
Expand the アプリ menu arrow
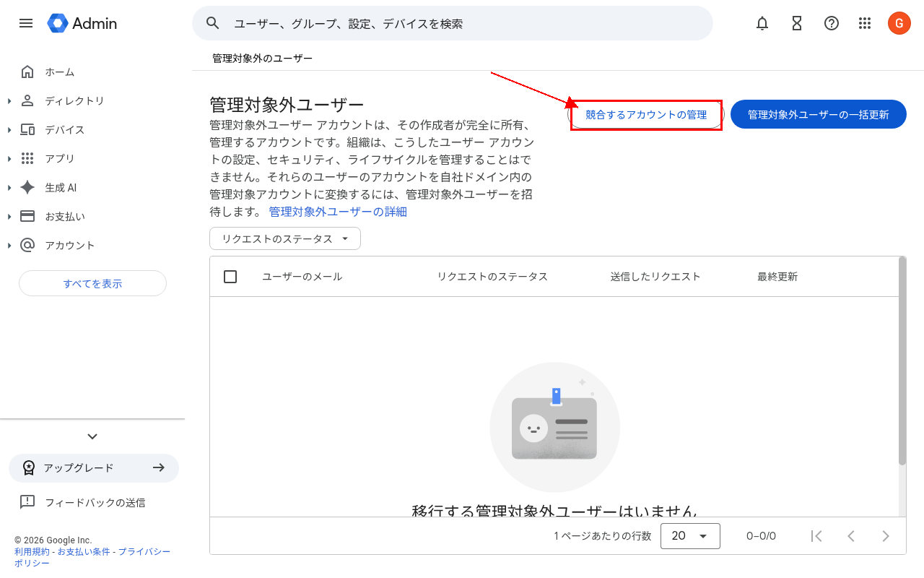9,158
